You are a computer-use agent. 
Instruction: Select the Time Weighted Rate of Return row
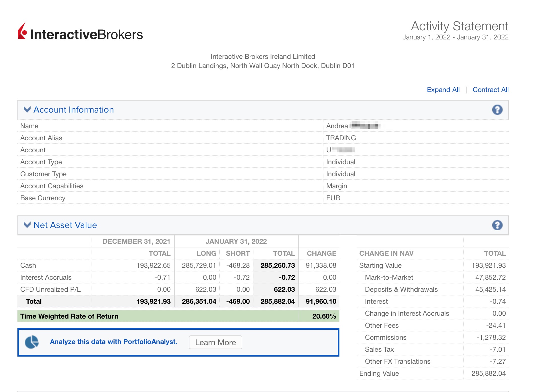[x=178, y=316]
